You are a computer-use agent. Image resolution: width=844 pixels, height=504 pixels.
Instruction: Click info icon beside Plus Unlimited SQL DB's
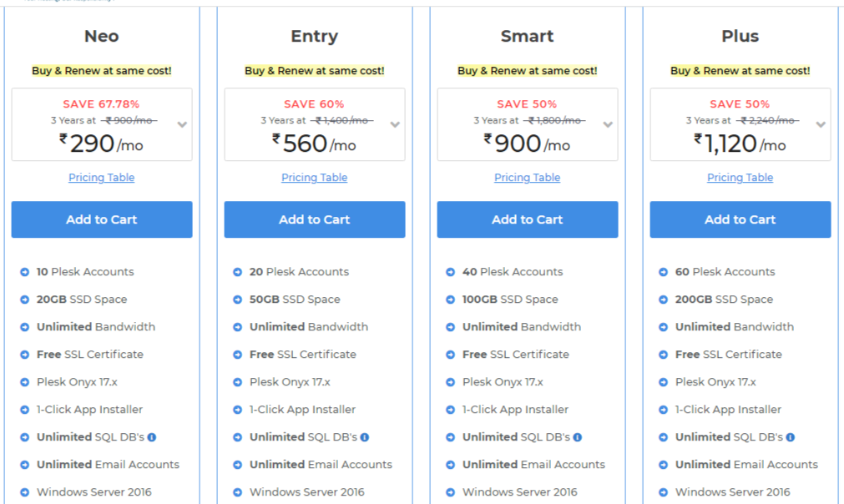click(x=791, y=437)
